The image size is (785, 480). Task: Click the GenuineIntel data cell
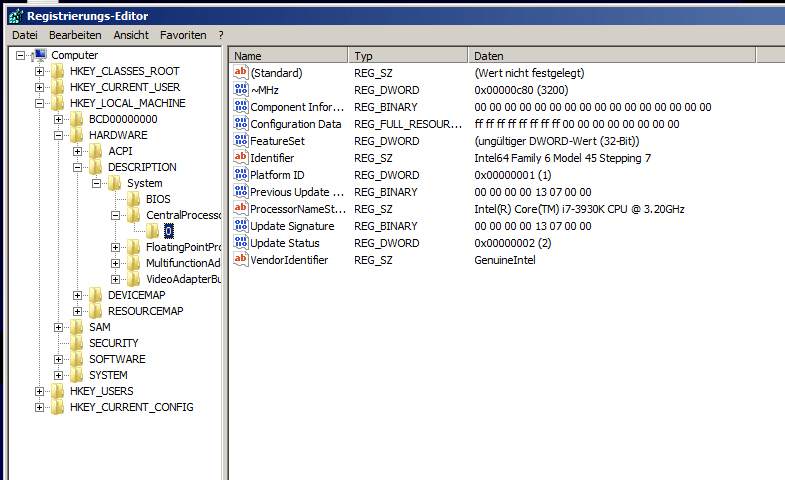tap(505, 260)
